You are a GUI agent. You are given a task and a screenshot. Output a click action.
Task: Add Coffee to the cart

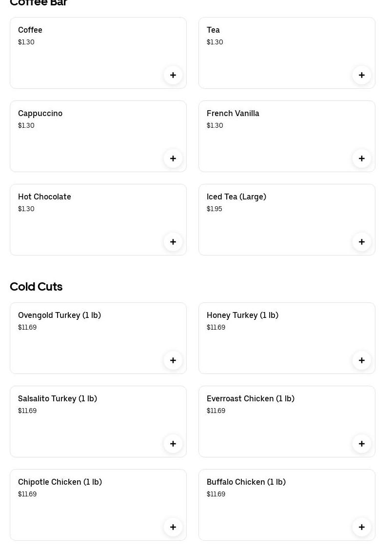(x=173, y=75)
